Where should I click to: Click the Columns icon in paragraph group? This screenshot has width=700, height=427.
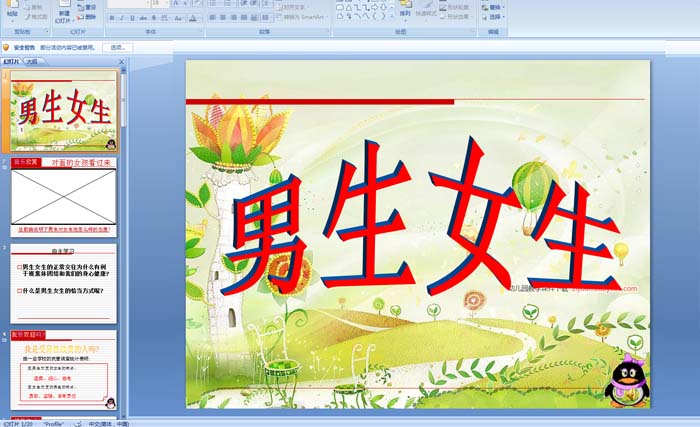click(266, 18)
